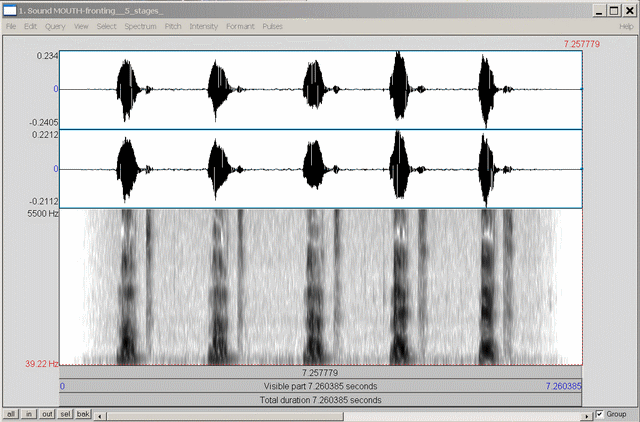Open the Intensity menu
Image resolution: width=640 pixels, height=422 pixels.
point(203,25)
